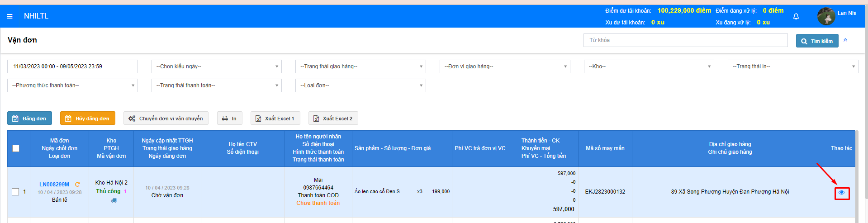The height and width of the screenshot is (223, 868).
Task: Collapse the filter panel with the double chevron
Action: (845, 40)
